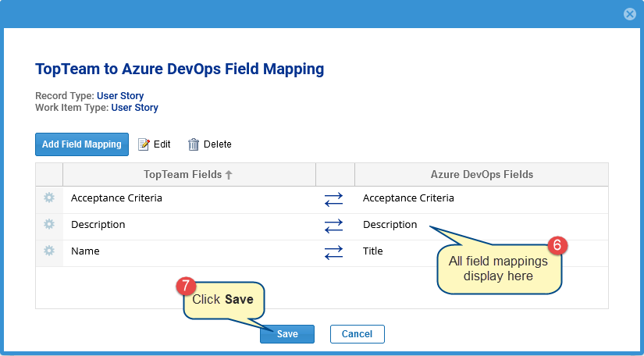Select Azure DevOps Acceptance Criteria cell

482,200
